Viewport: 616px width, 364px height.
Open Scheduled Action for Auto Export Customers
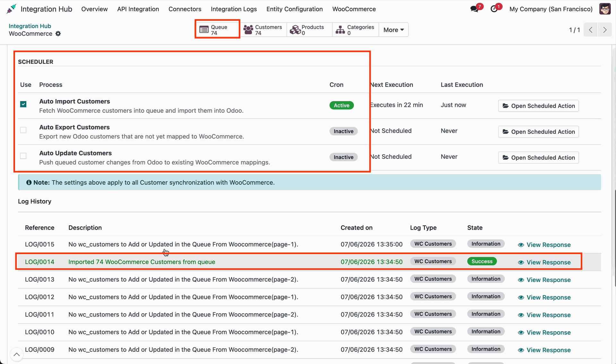[x=538, y=132]
